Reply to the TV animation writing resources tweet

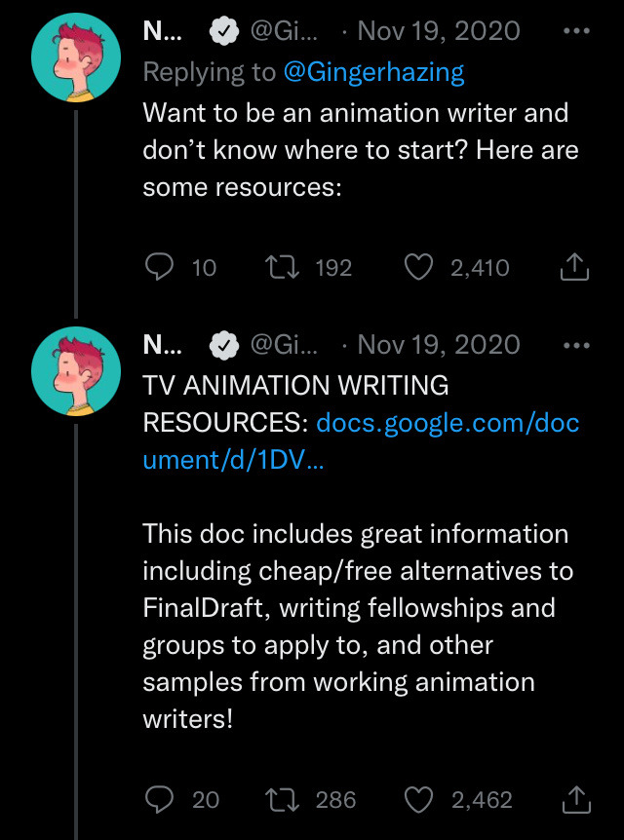click(x=159, y=800)
